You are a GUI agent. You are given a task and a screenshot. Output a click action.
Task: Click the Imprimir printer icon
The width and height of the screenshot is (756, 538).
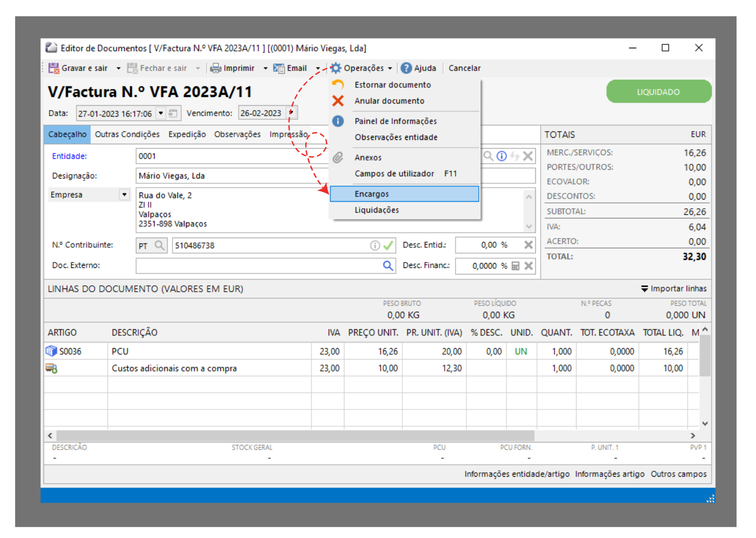tap(216, 68)
